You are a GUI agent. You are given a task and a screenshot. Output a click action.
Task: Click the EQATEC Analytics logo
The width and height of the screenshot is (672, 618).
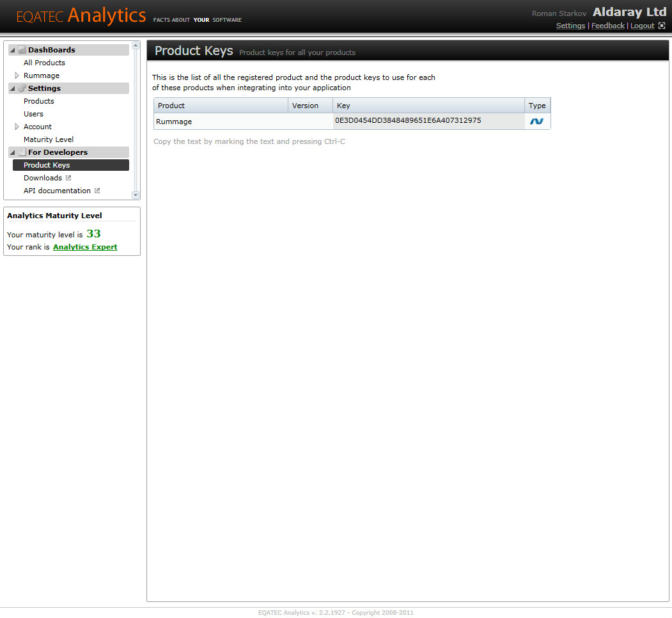[x=81, y=16]
